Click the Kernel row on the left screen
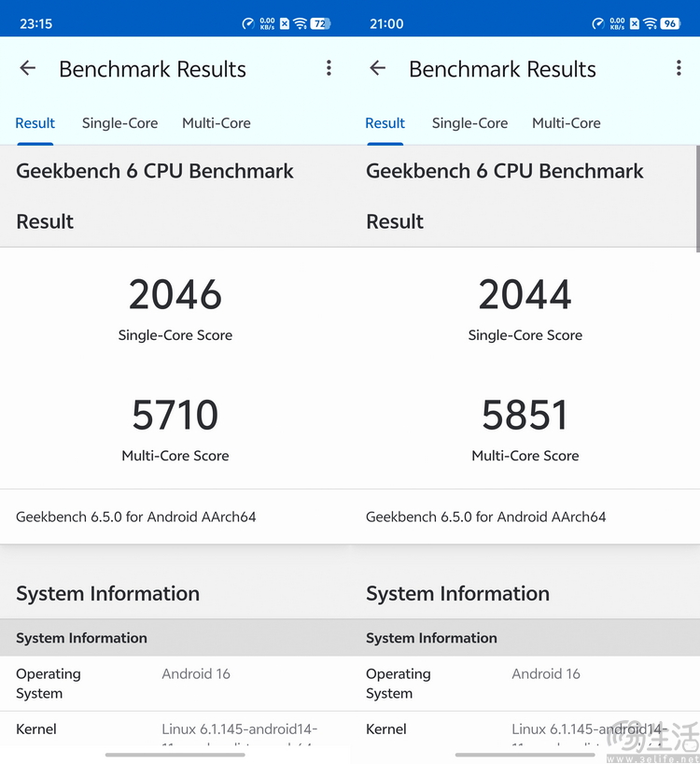The width and height of the screenshot is (700, 764). (36, 729)
